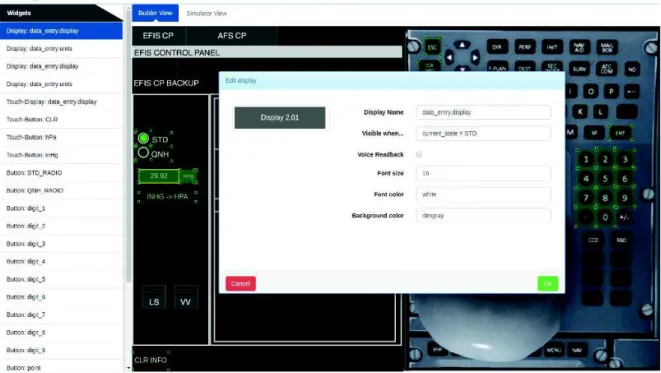Click the MAIL BOX key on the keyboard
Screen dimensions: 661x373
[x=607, y=47]
